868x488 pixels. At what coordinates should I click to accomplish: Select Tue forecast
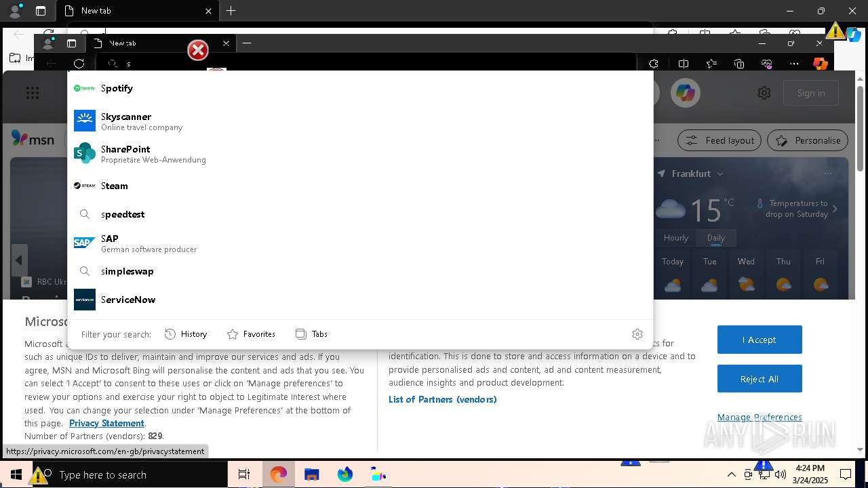(x=709, y=274)
